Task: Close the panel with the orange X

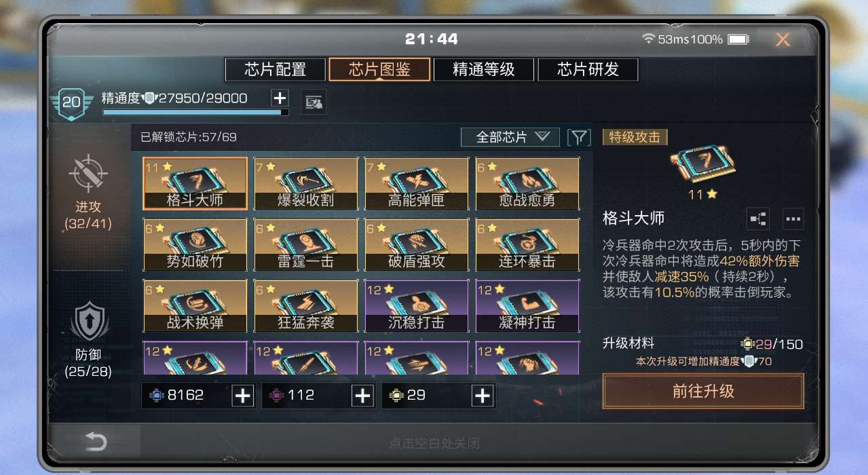Action: point(782,39)
